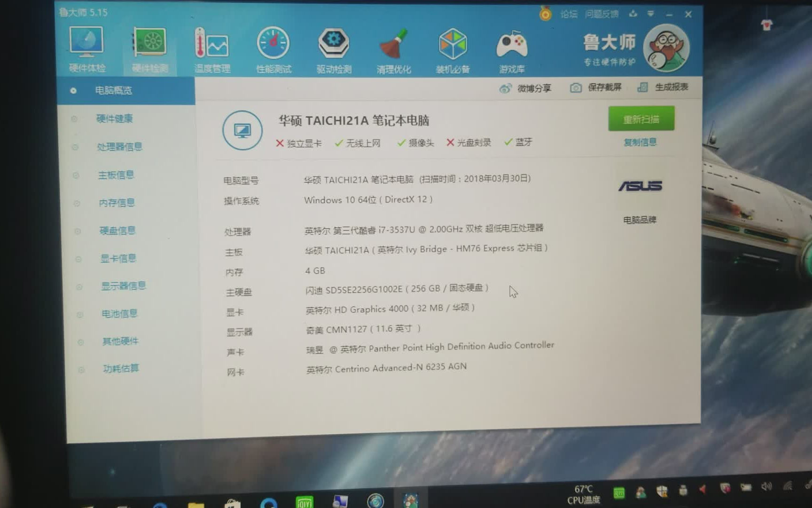The height and width of the screenshot is (508, 812).
Task: Click the 鲁大师 mascot avatar
Action: pos(666,48)
